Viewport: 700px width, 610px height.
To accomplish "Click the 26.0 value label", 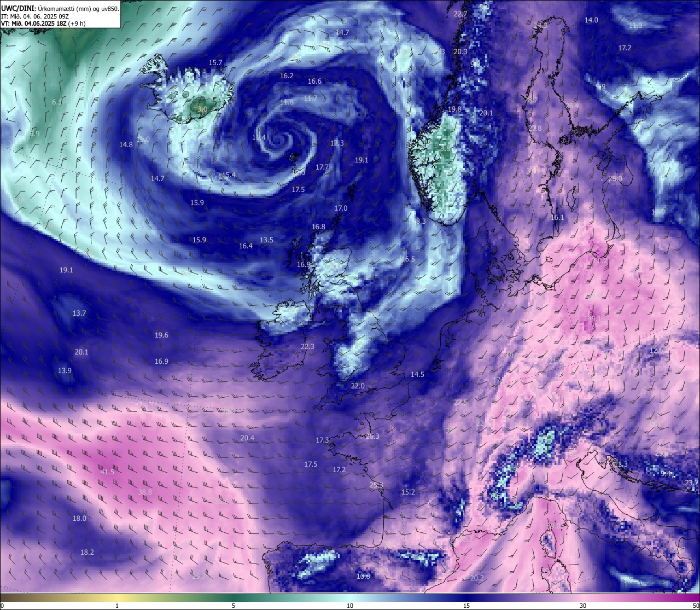I will [615, 179].
